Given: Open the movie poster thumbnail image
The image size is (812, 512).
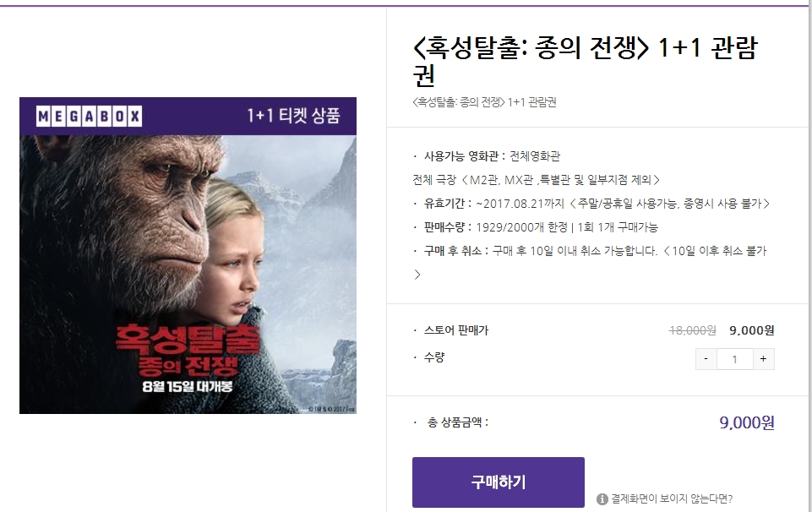Looking at the screenshot, I should pyautogui.click(x=188, y=255).
